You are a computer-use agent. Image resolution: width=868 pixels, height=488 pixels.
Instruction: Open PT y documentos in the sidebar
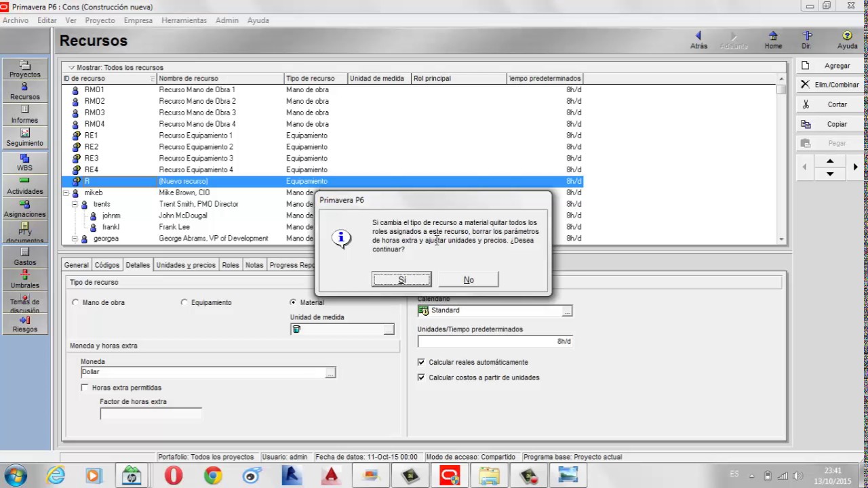(24, 232)
